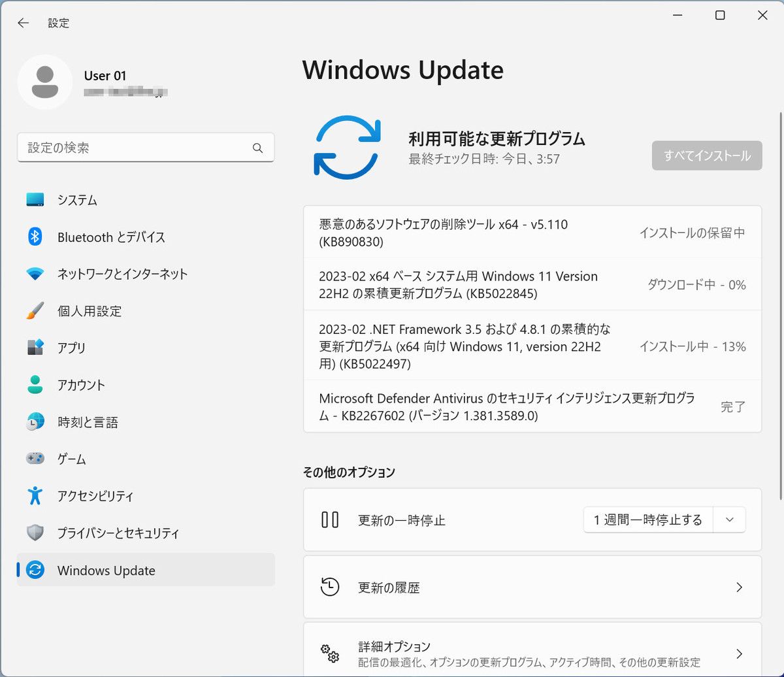Click the すべてインストール button

707,156
